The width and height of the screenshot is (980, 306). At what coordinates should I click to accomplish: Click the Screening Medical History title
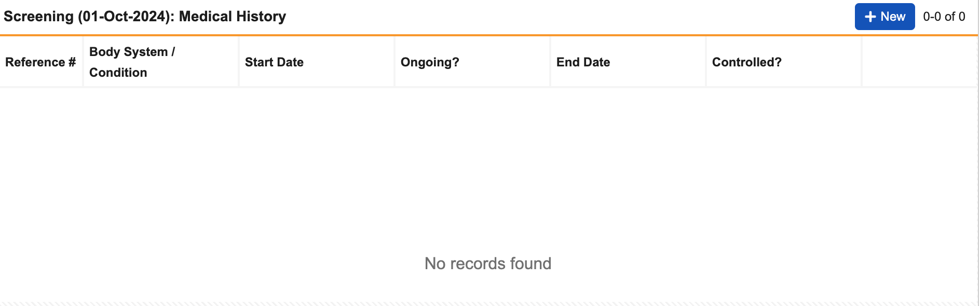point(145,17)
